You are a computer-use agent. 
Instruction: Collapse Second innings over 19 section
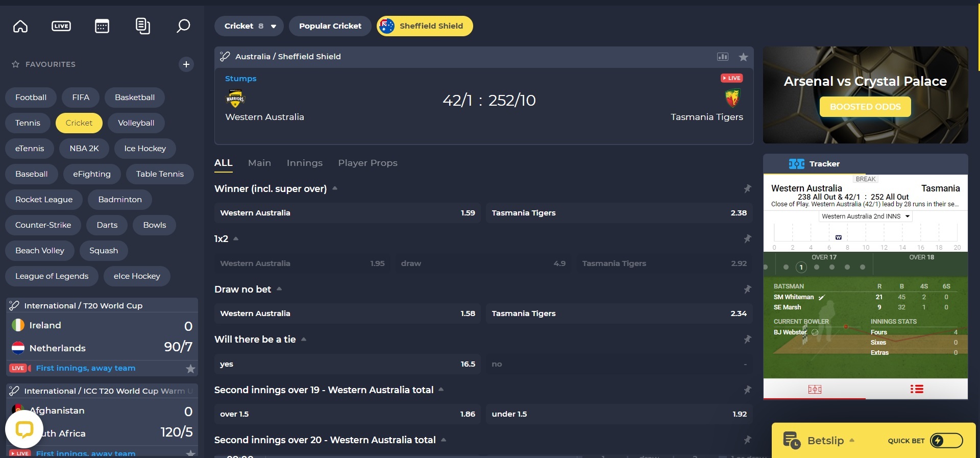[x=441, y=390]
